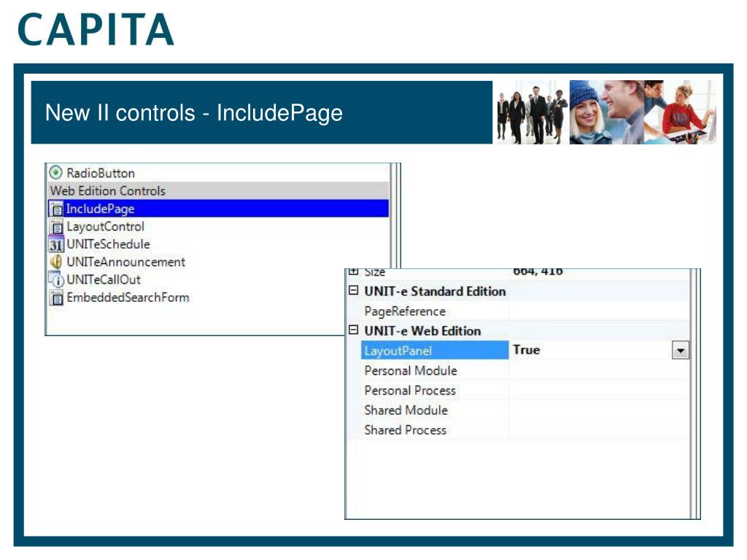Click the property grid vertical scrollbar

click(695, 394)
